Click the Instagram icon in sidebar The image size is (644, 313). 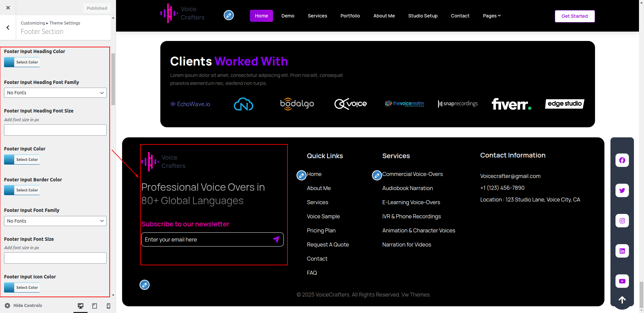click(622, 221)
